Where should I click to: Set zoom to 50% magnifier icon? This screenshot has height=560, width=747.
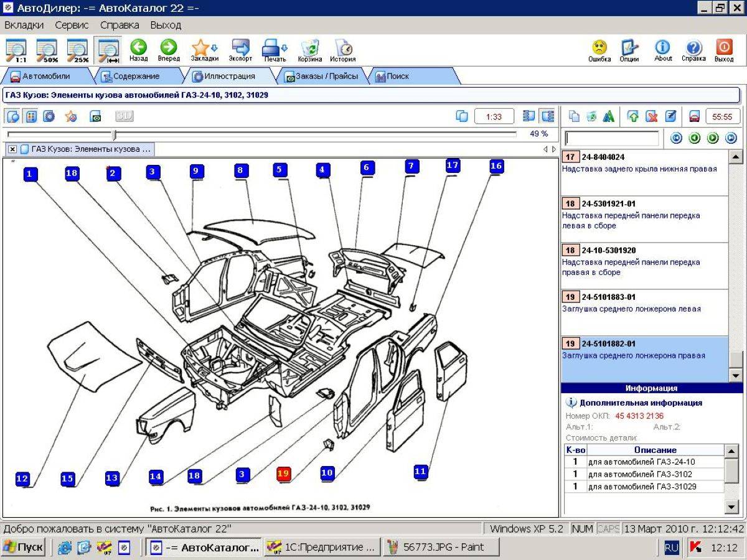coord(47,51)
